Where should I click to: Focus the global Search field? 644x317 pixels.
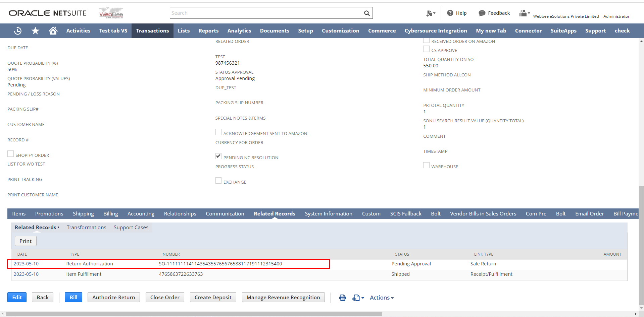pyautogui.click(x=265, y=13)
